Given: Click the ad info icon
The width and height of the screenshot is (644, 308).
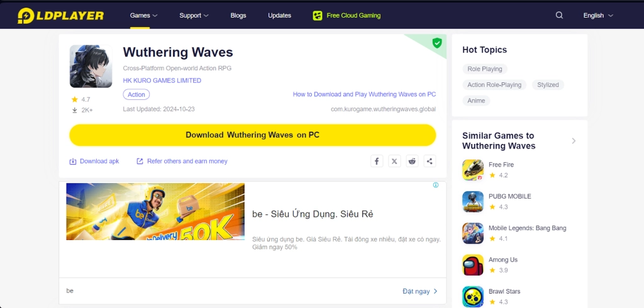Looking at the screenshot, I should [x=436, y=185].
